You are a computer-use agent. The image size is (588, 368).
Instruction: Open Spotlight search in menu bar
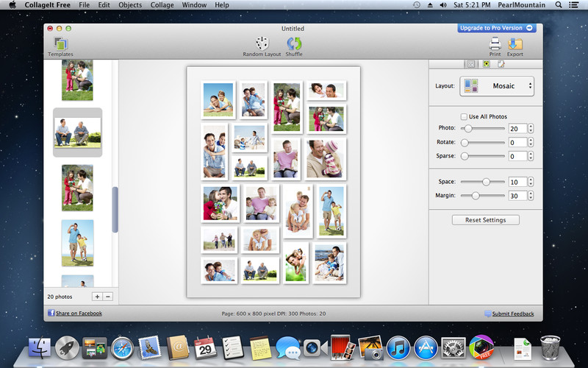point(559,5)
